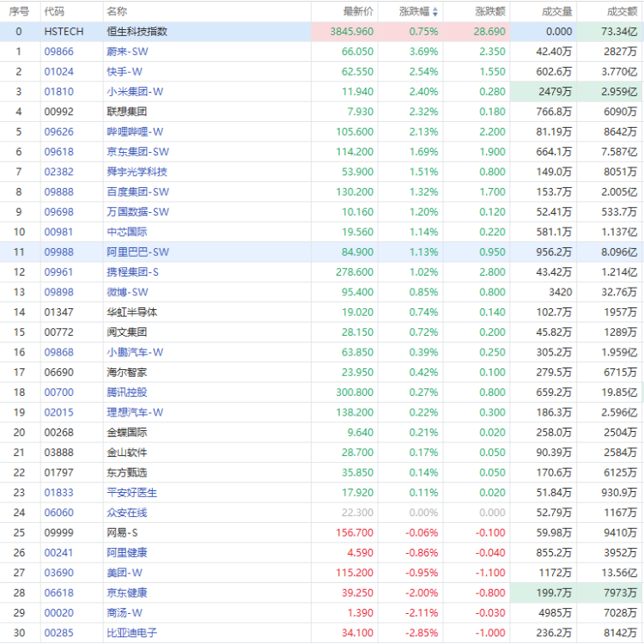Open stock code 09866 link
Viewport: 644px width, 644px height.
tap(58, 52)
